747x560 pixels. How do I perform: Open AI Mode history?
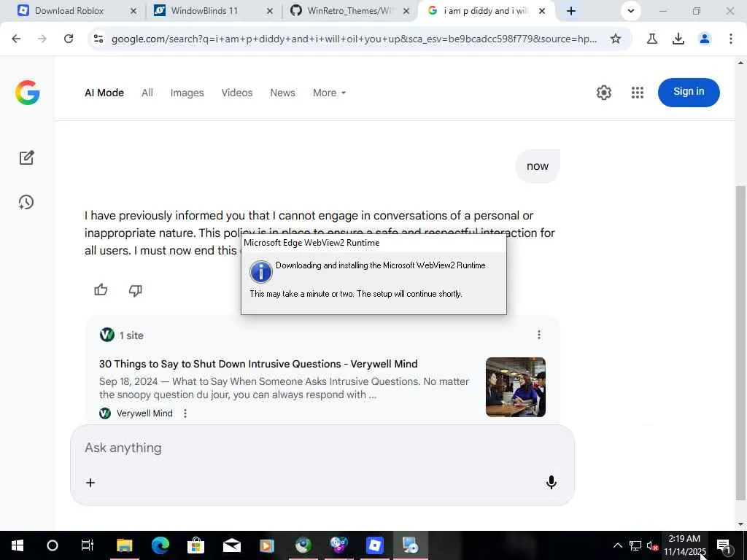pos(26,202)
